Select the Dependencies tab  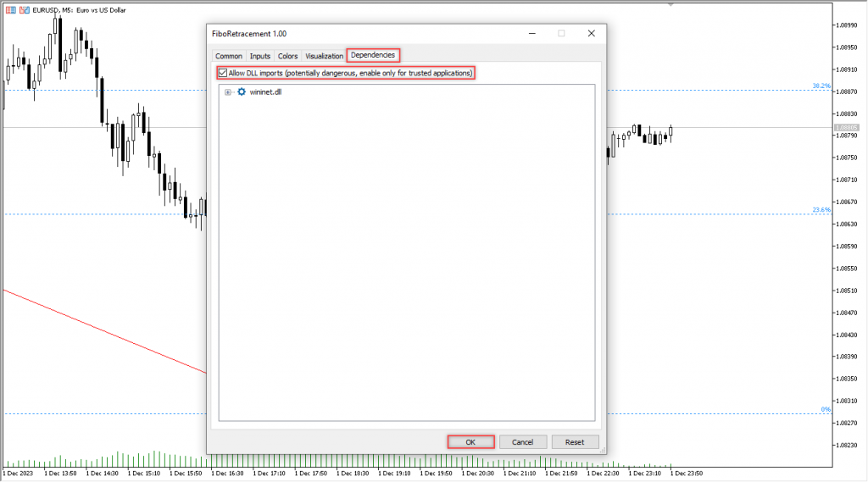[x=373, y=55]
